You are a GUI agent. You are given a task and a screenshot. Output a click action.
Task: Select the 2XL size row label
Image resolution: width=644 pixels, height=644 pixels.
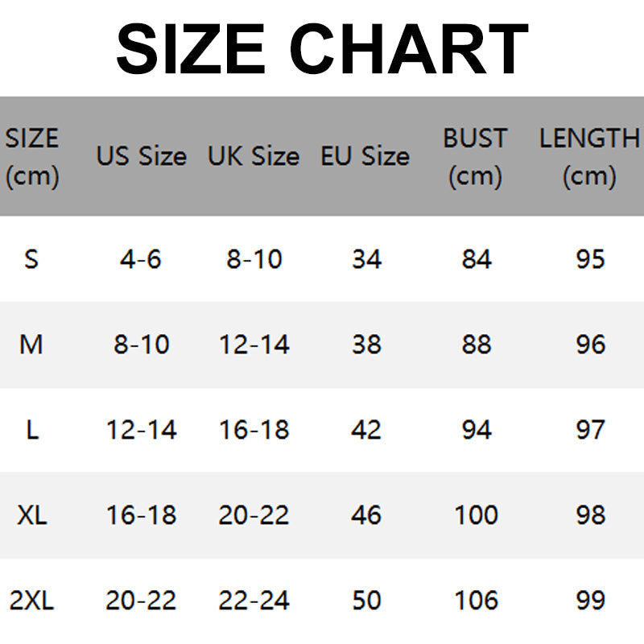point(32,601)
